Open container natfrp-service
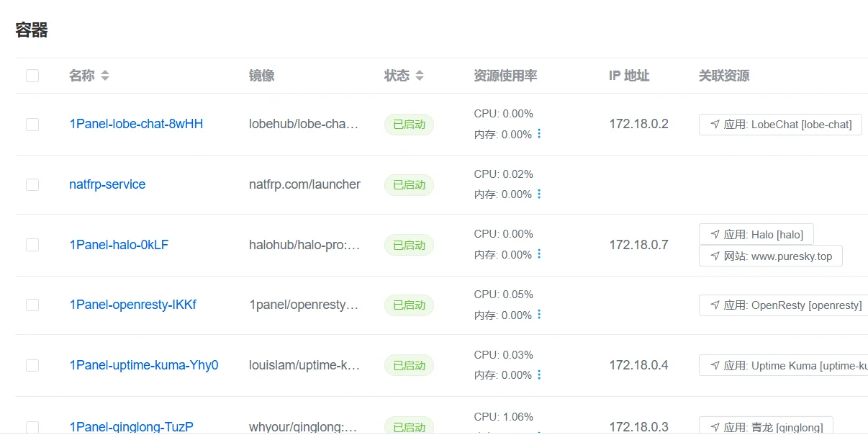 (107, 184)
